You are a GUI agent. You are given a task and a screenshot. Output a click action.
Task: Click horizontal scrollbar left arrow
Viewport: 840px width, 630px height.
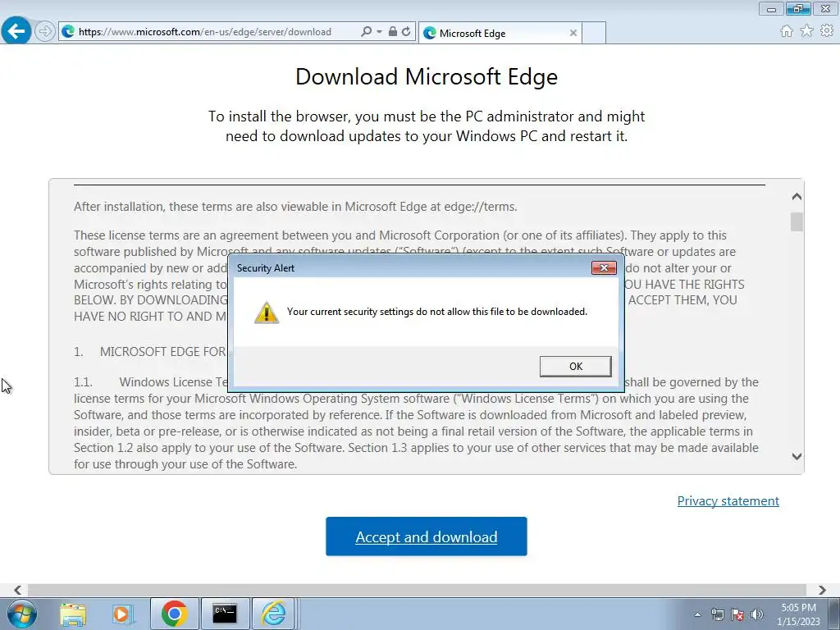pyautogui.click(x=18, y=590)
